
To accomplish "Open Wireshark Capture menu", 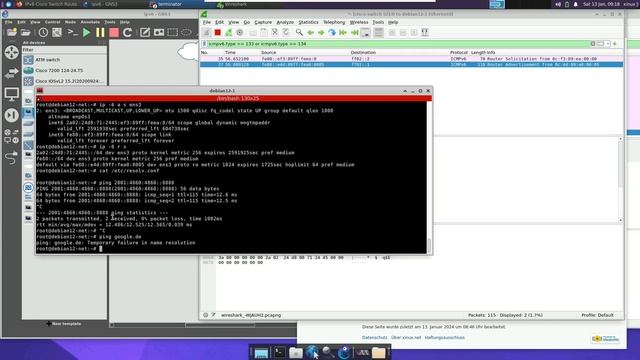I will (263, 22).
